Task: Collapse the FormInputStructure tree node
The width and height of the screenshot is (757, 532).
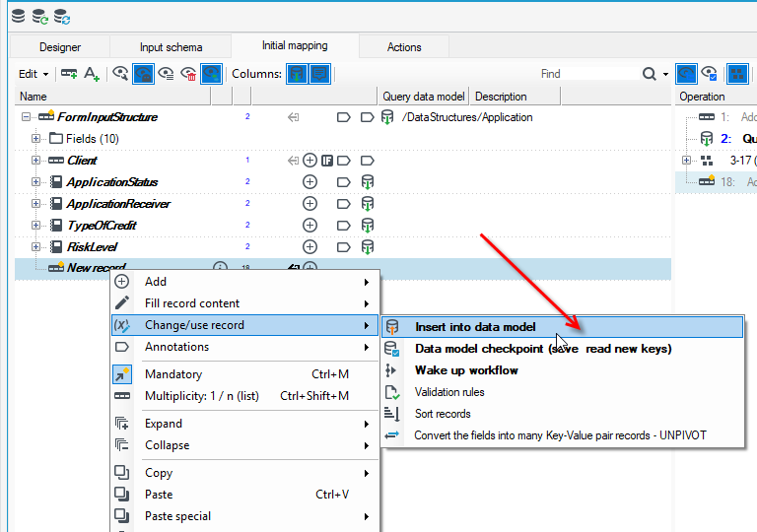Action: pyautogui.click(x=26, y=117)
